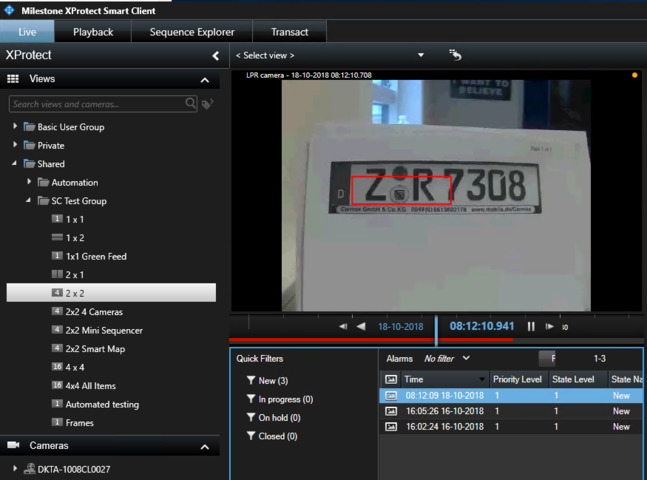Open the Alarms No filter dropdown
647x480 pixels.
point(447,358)
